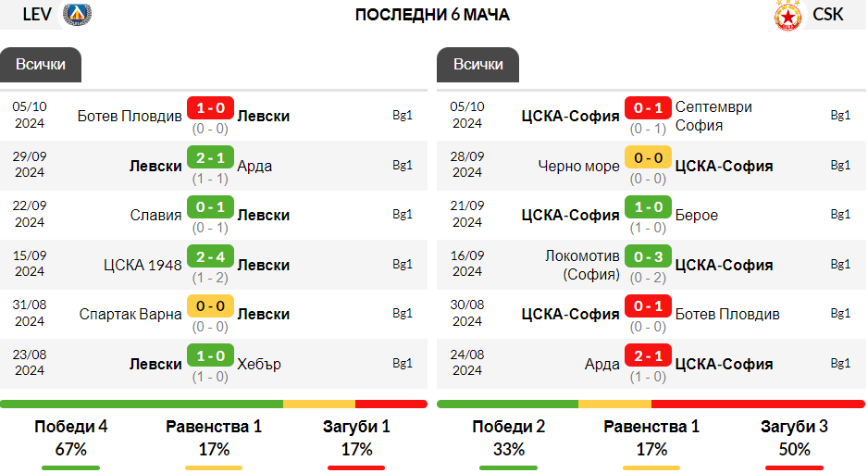Open the red 0-1 Septemvri Sofia score badge

pos(649,108)
